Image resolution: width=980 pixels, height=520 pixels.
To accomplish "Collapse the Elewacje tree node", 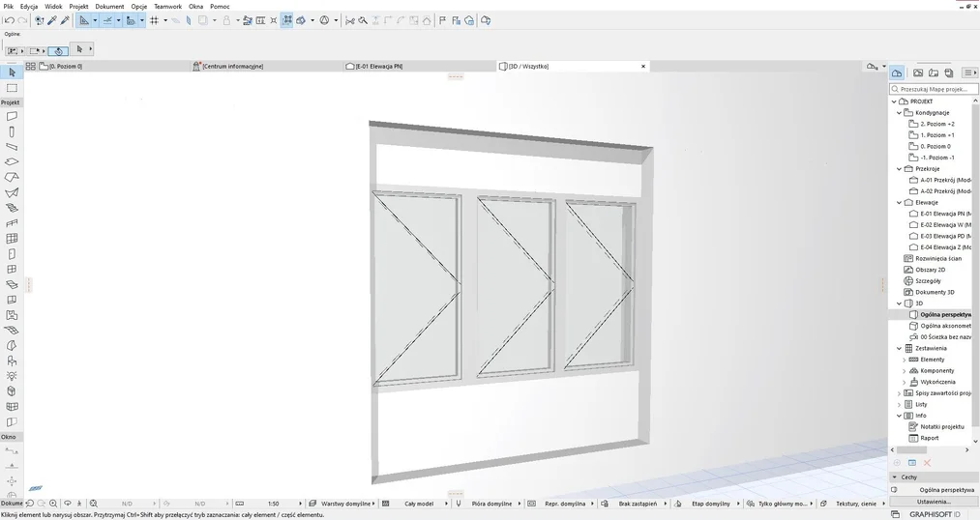I will coord(900,203).
